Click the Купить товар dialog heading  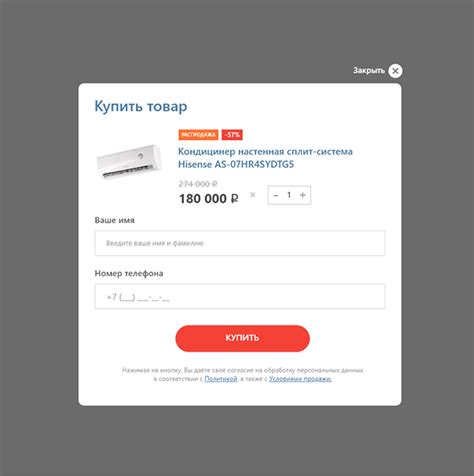[x=141, y=106]
